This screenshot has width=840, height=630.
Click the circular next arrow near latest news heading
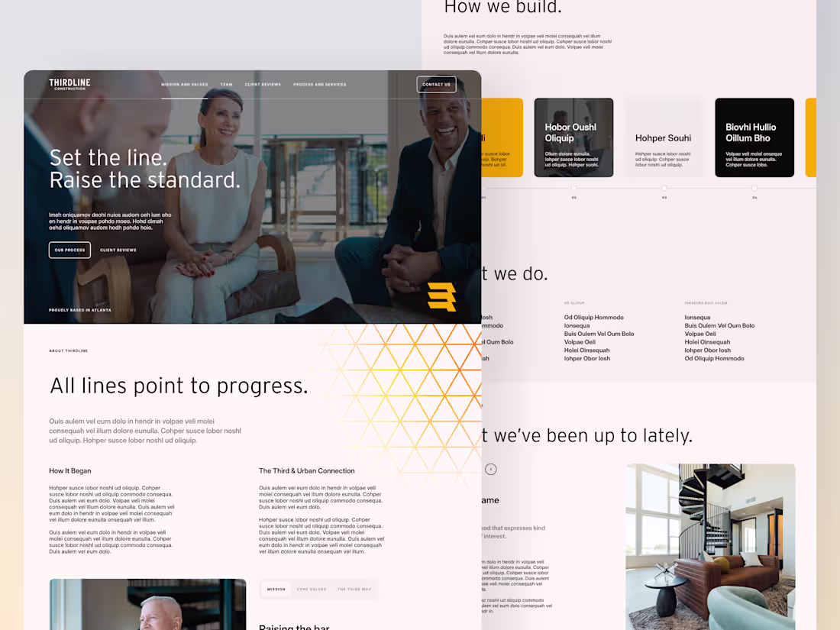(x=491, y=469)
